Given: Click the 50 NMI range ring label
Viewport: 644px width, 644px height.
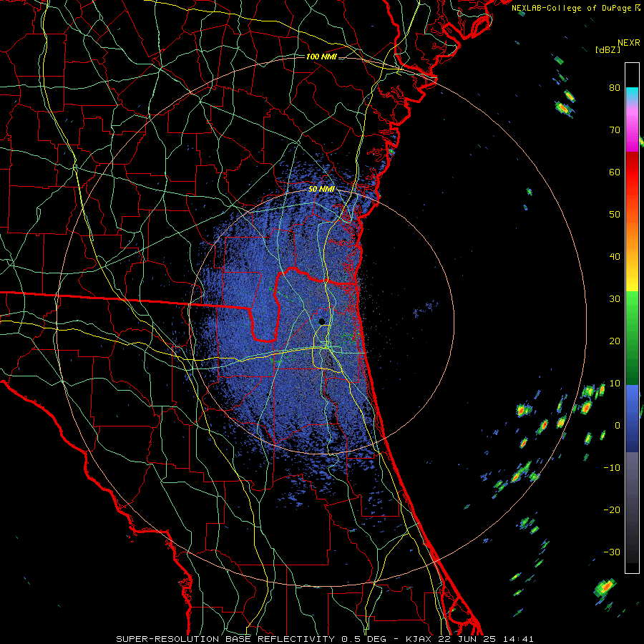Looking at the screenshot, I should pos(321,190).
